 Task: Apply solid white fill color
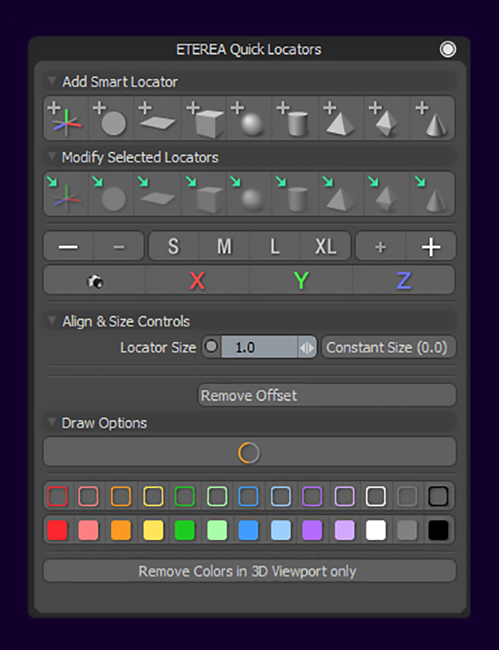click(376, 530)
